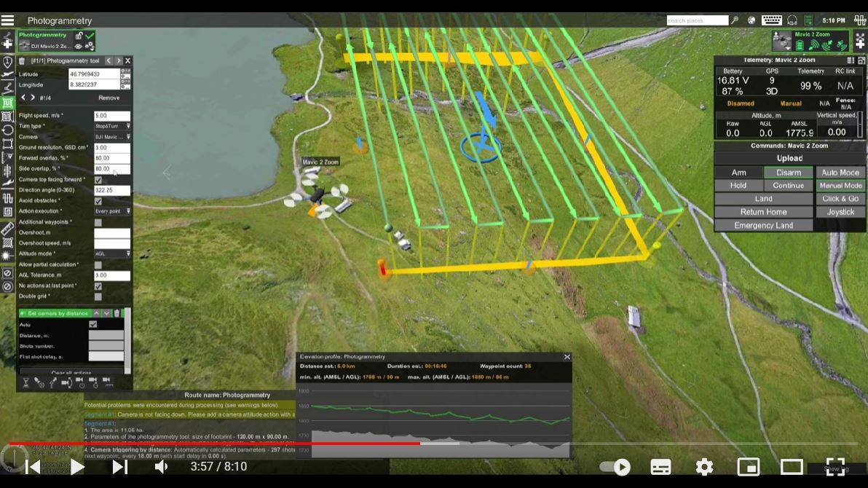This screenshot has width=868, height=488.
Task: Disable the Avoid obstacles checkbox
Action: (x=98, y=201)
